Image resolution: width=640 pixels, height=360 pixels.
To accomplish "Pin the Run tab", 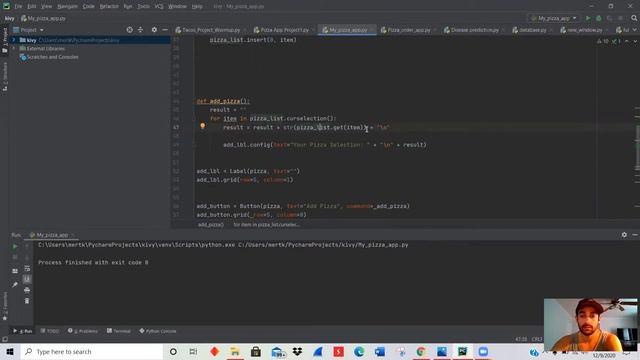I will 15,284.
